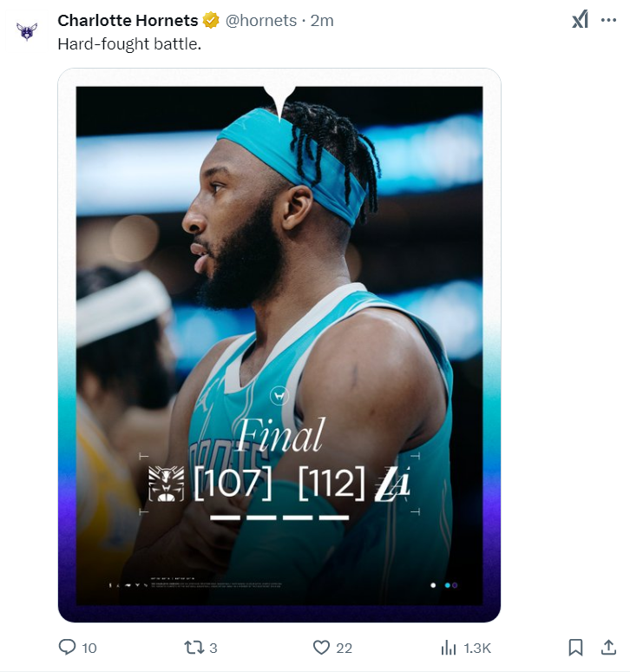The width and height of the screenshot is (630, 672).
Task: Like the post with the heart icon
Action: pos(321,647)
